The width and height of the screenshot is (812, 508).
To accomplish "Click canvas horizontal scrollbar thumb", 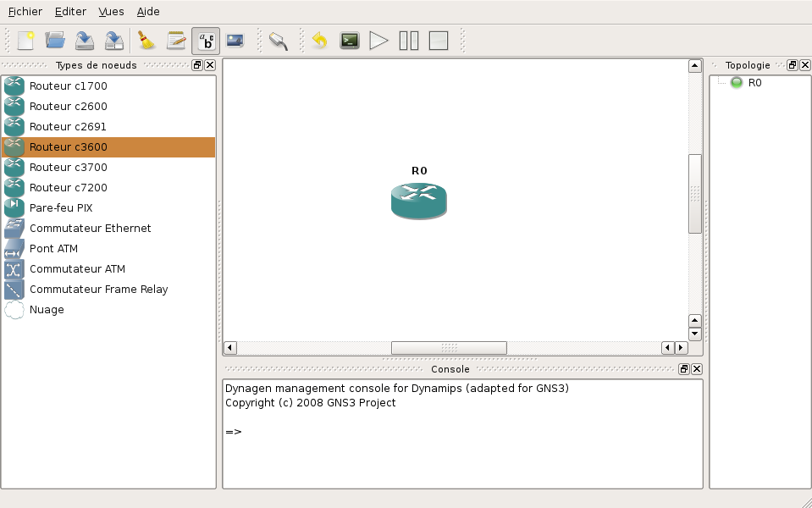I will (449, 347).
